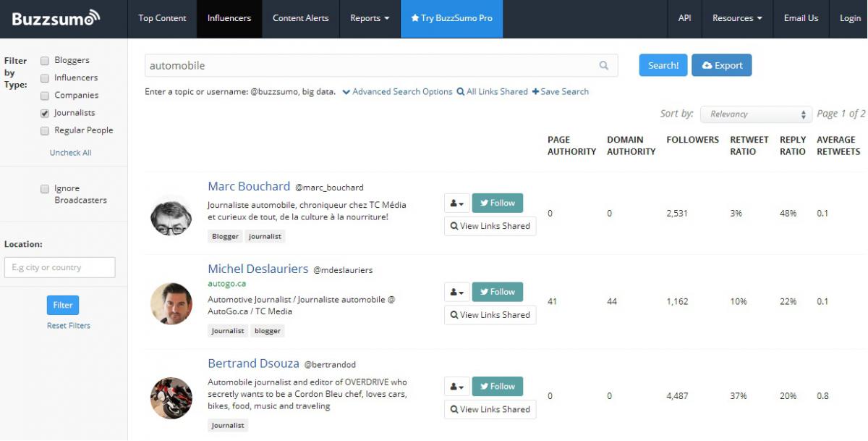Visit the autogo.ca link
This screenshot has height=441, width=868.
[227, 284]
